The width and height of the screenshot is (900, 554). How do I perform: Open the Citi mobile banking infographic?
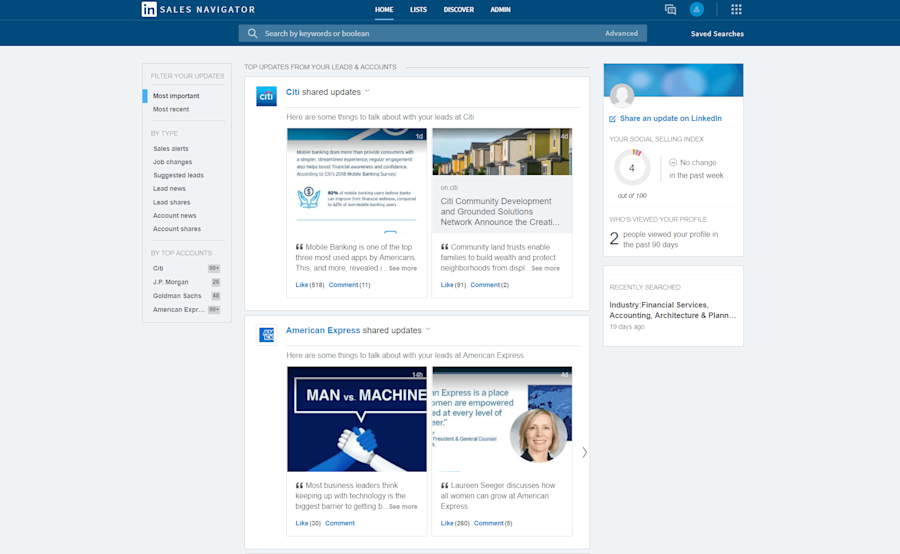[x=356, y=180]
